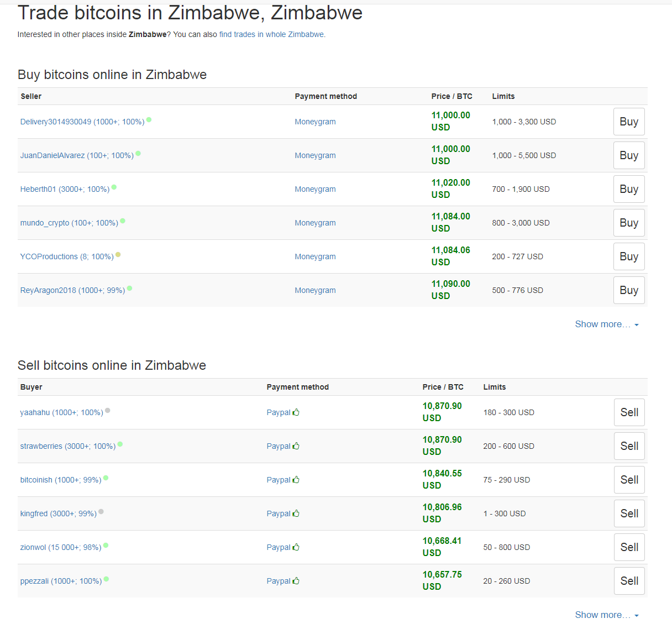Screen dimensions: 672x629
Task: Click Sell for zionwol offer
Action: [629, 547]
